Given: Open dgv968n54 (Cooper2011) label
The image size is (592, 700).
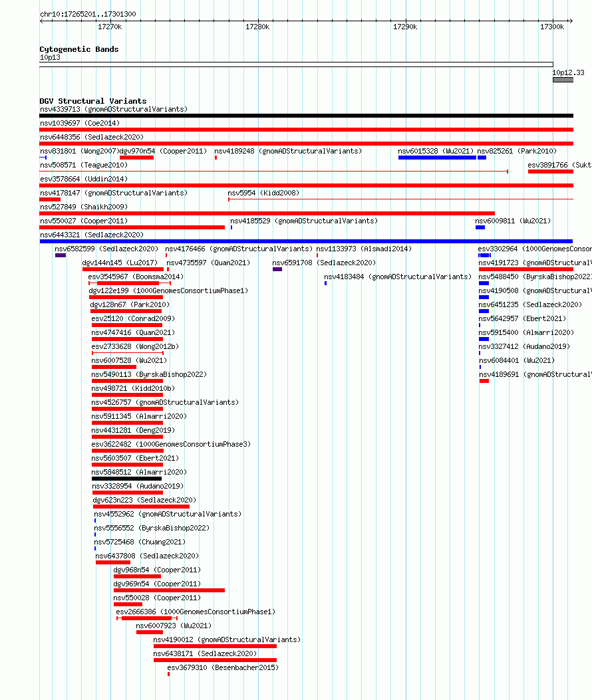Looking at the screenshot, I should tap(157, 570).
